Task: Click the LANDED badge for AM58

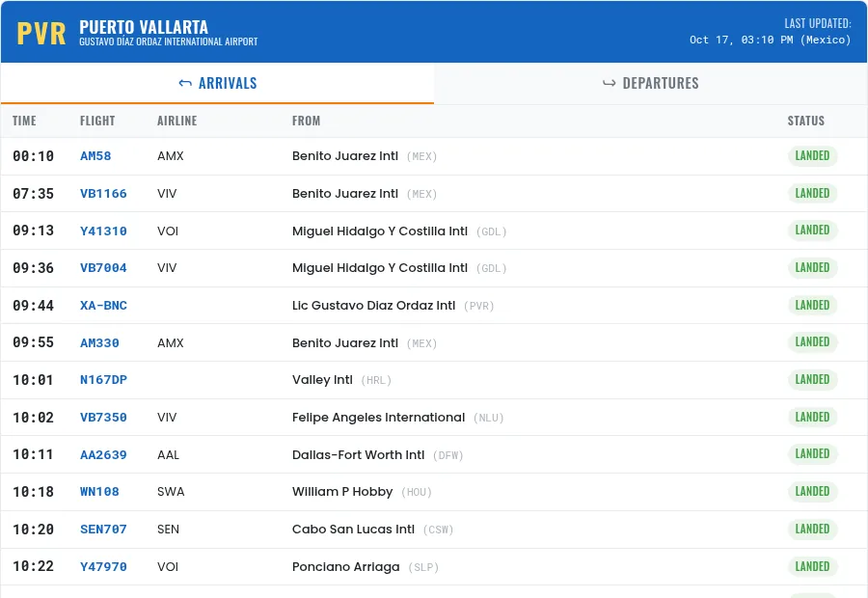Action: (812, 156)
